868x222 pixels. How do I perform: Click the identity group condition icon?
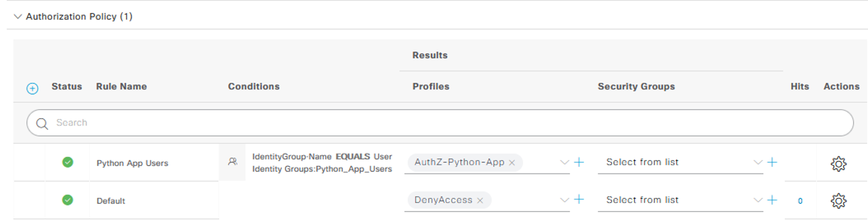pos(233,162)
